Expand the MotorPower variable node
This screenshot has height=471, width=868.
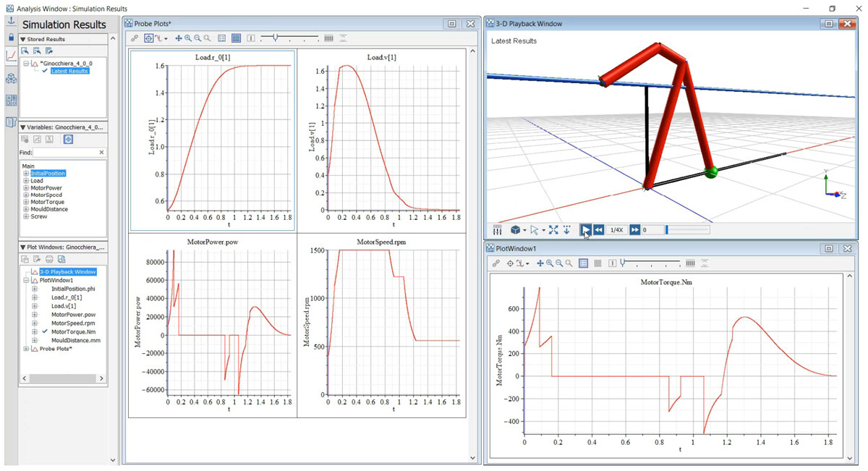click(x=26, y=188)
